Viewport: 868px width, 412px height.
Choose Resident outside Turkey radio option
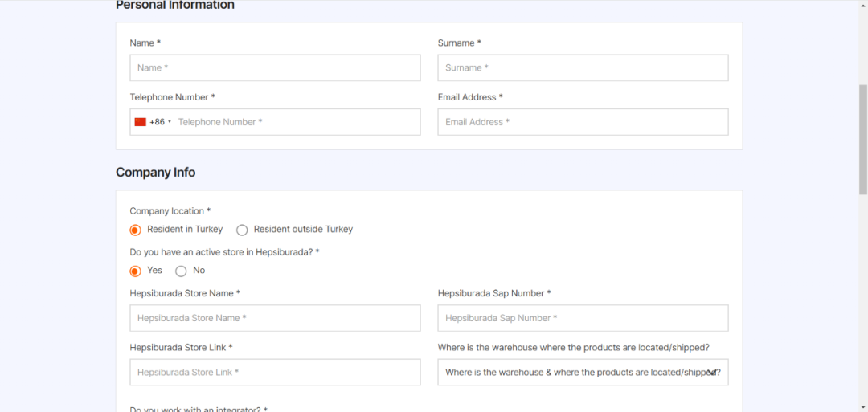tap(242, 230)
